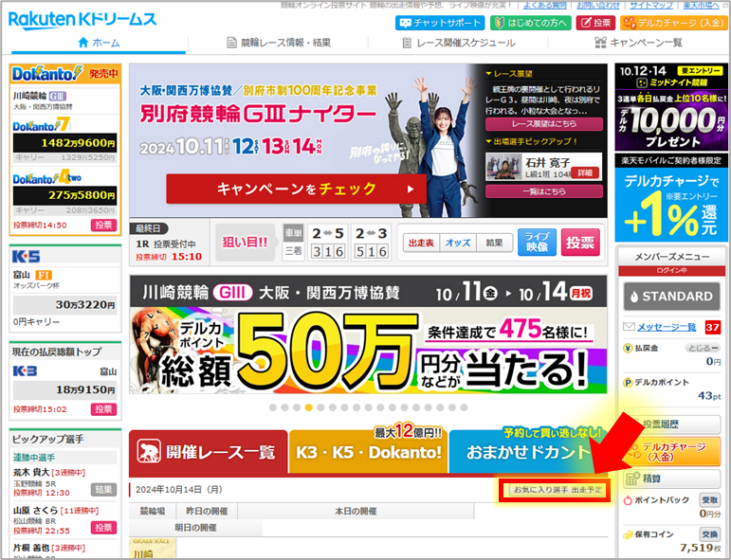Click デルカチャージ (入金) in members menu
Image resolution: width=731 pixels, height=560 pixels.
tap(672, 451)
